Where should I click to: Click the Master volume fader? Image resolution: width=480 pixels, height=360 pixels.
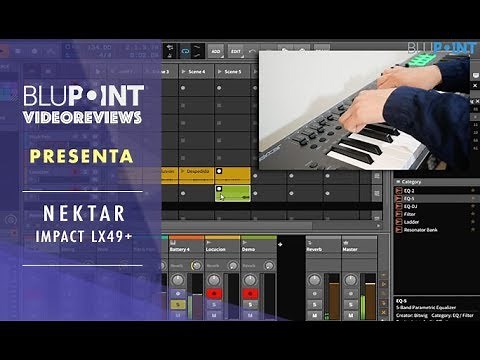pyautogui.click(x=370, y=297)
